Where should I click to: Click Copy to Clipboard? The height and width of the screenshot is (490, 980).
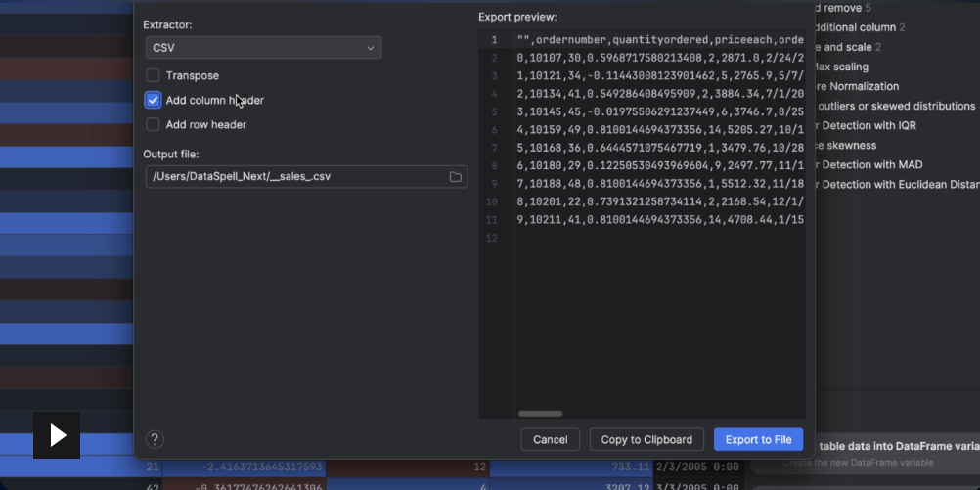tap(646, 439)
